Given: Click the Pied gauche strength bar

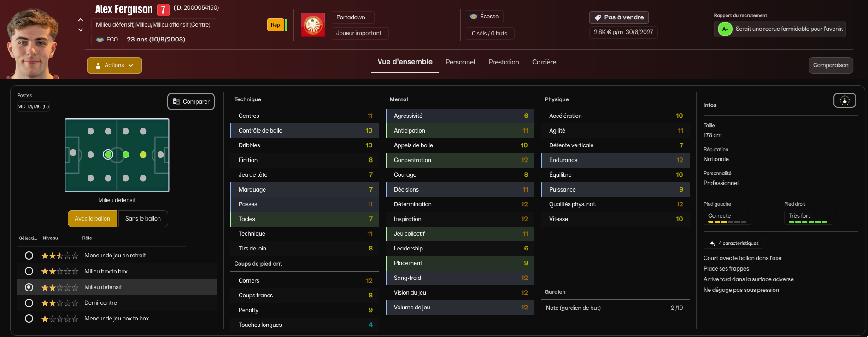Looking at the screenshot, I should (x=727, y=222).
